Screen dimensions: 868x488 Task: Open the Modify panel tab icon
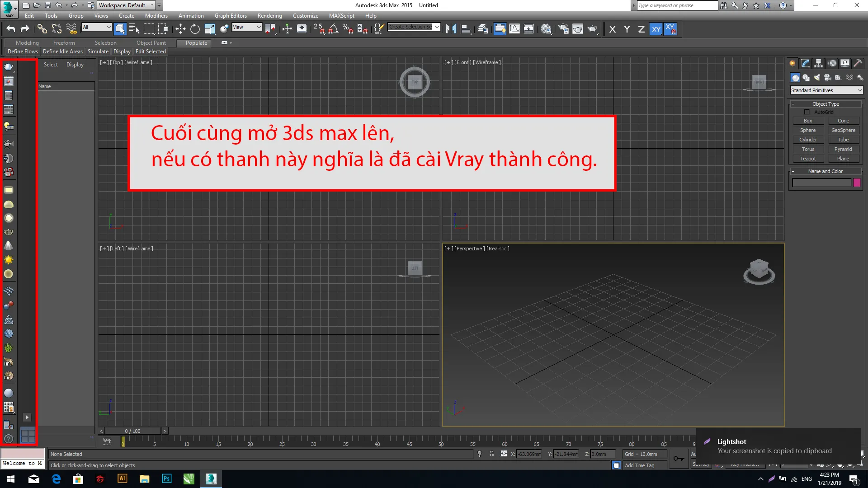806,63
